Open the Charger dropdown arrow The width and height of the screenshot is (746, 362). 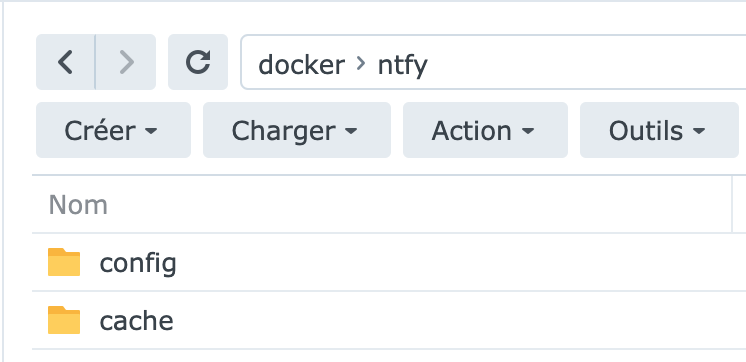click(351, 130)
